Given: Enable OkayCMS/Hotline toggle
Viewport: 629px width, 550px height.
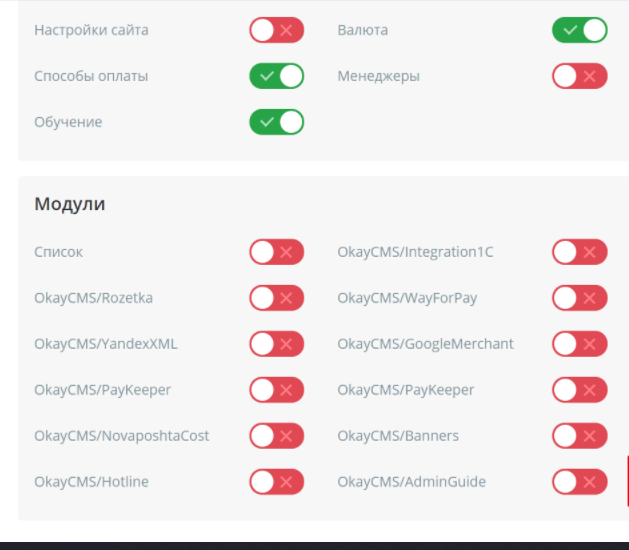Looking at the screenshot, I should pyautogui.click(x=276, y=482).
